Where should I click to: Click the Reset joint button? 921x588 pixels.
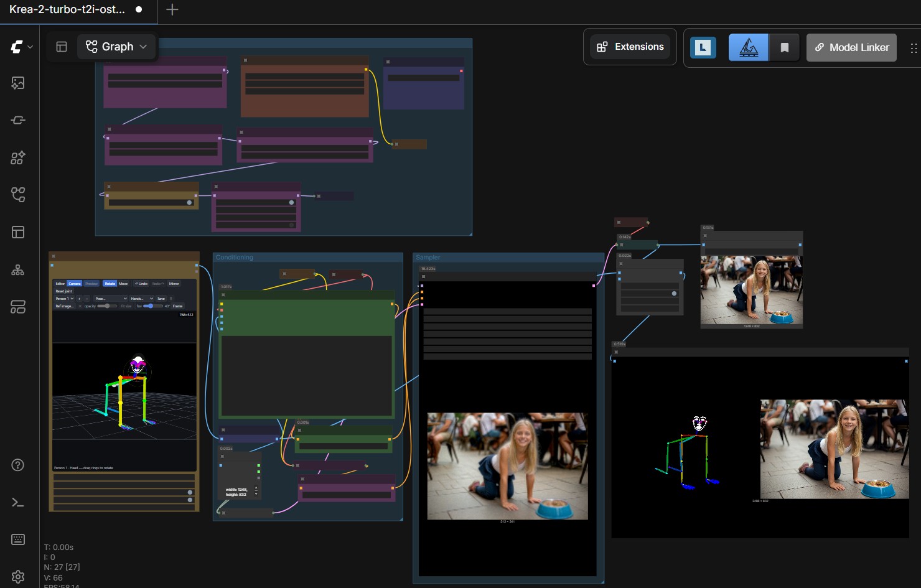click(63, 291)
